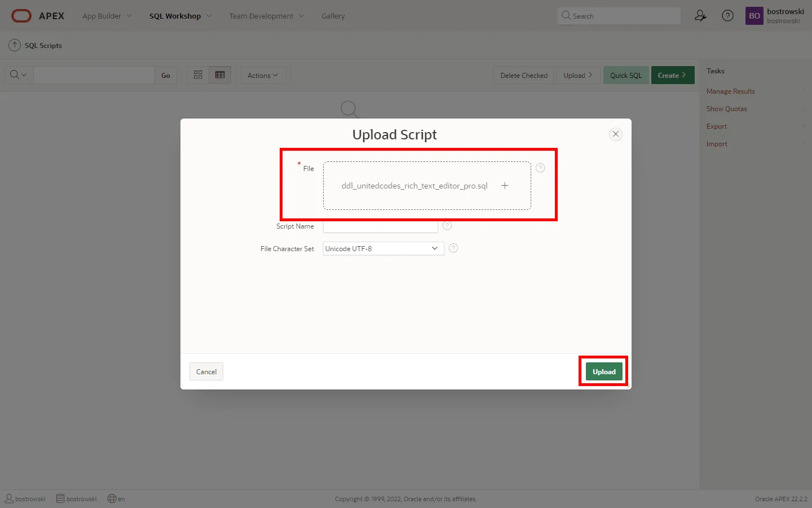This screenshot has height=508, width=812.
Task: Click the help icon beside File field
Action: [540, 168]
